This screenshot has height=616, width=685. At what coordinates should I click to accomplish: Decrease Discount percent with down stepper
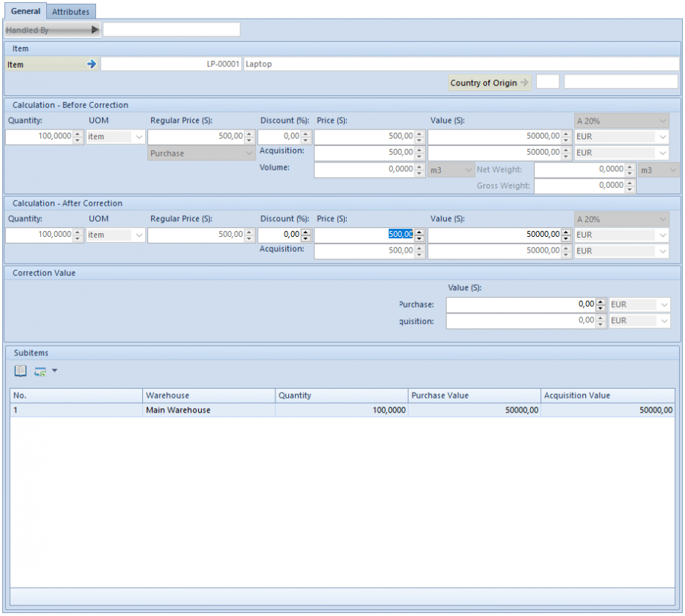305,139
